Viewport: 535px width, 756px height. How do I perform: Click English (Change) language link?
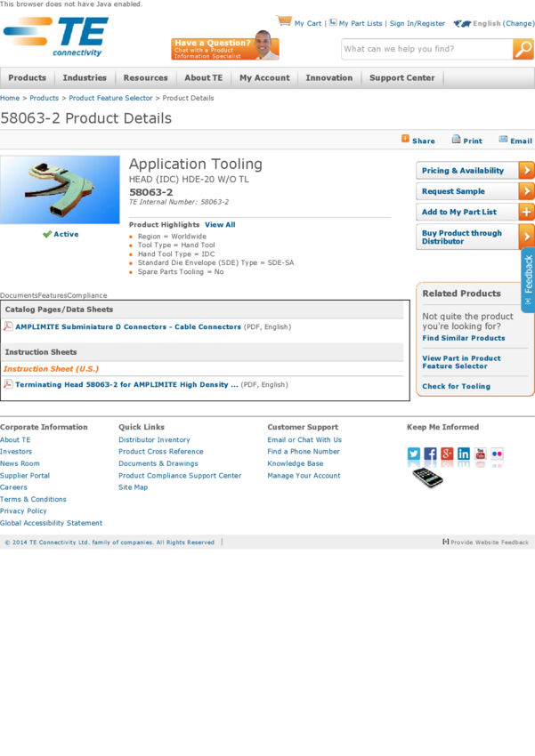[504, 23]
